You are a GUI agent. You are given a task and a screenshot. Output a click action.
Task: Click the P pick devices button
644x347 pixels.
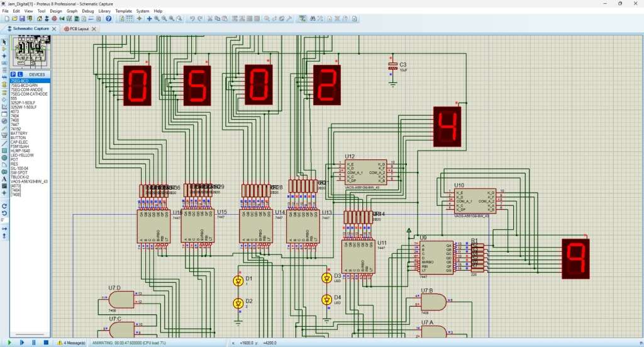click(x=13, y=74)
